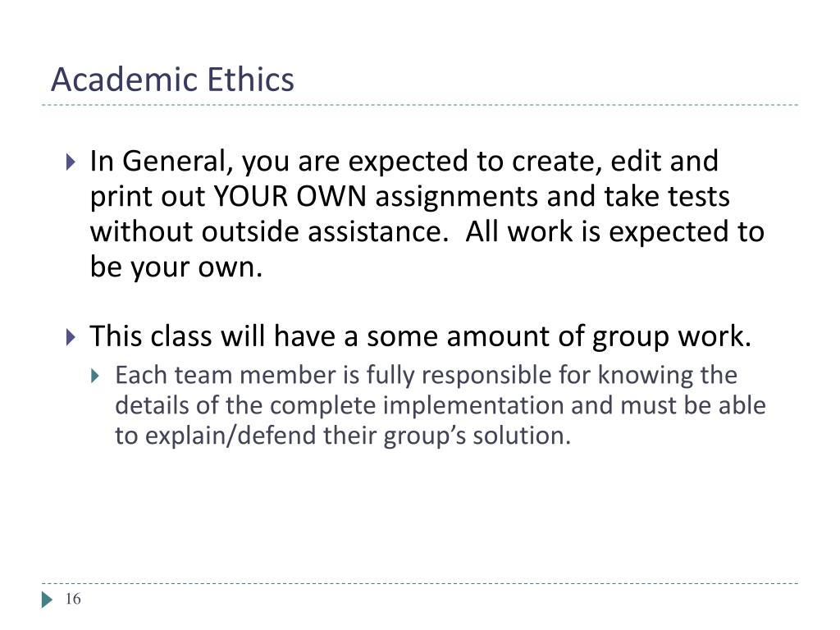Click the text 'This class will have'
840x630 pixels.
[x=212, y=336]
